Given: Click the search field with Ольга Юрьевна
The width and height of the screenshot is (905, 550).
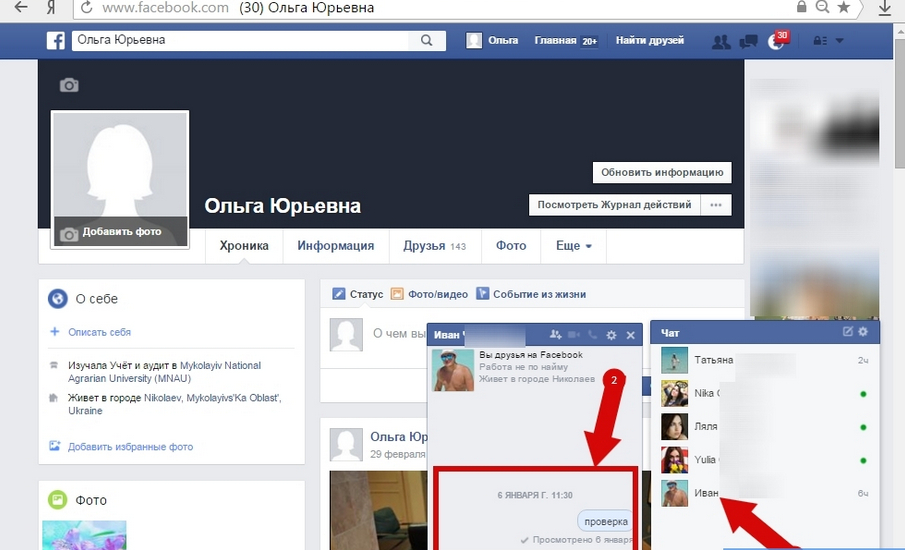Looking at the screenshot, I should pos(240,40).
